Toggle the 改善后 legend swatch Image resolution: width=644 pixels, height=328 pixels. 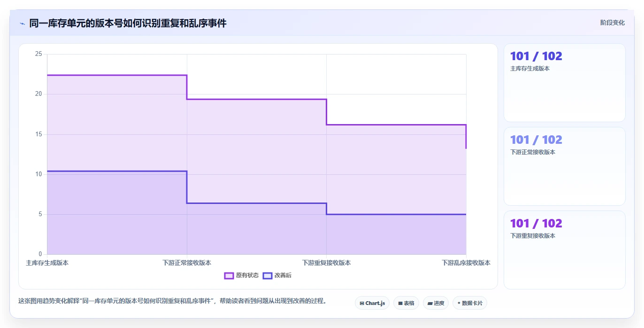[268, 275]
